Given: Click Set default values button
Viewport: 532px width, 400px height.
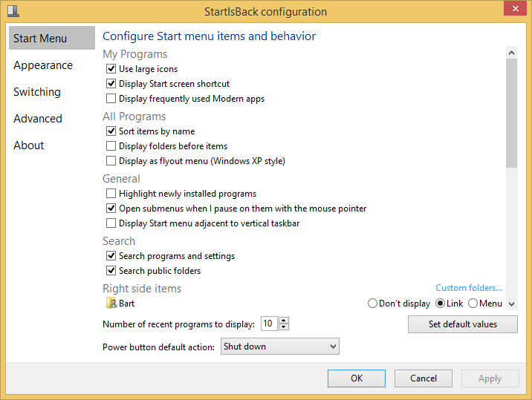Looking at the screenshot, I should coord(462,324).
